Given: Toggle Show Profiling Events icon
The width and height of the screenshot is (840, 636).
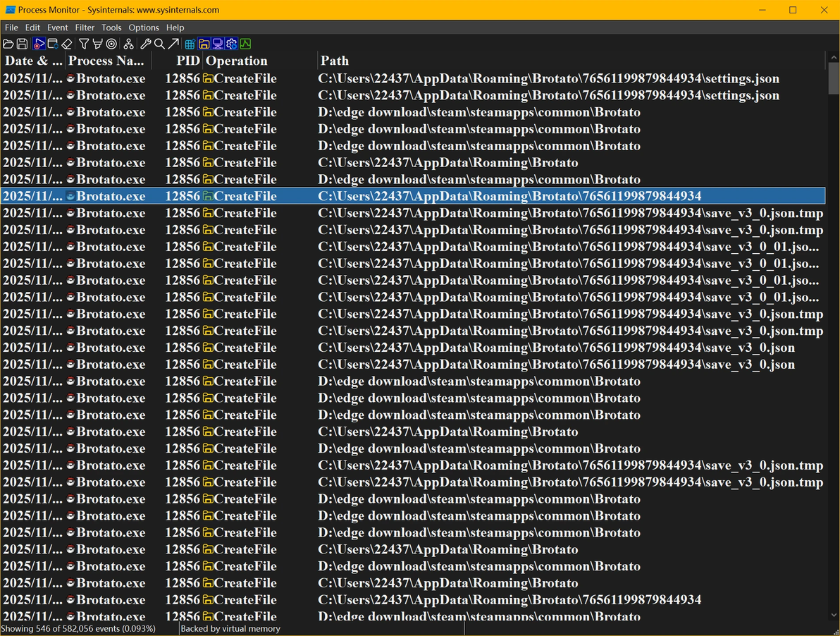Looking at the screenshot, I should click(245, 44).
